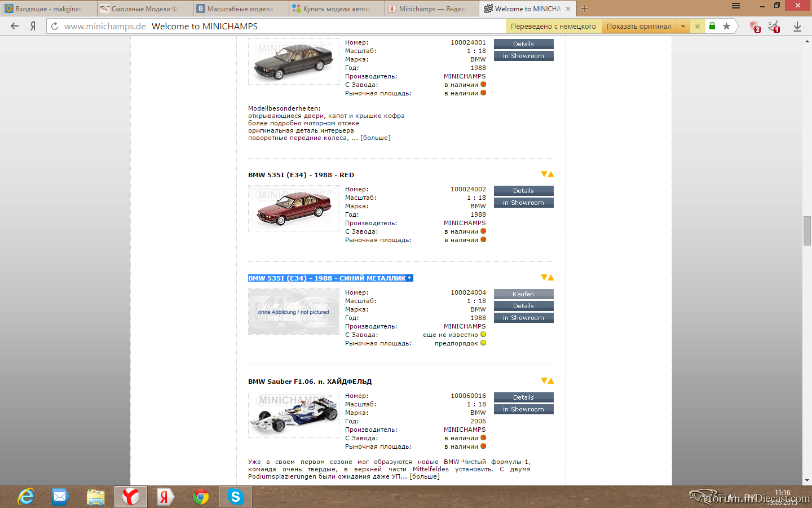Screen dimensions: 812x508
Task: Switch to 'Входящие - makgines' tab
Action: [48, 8]
